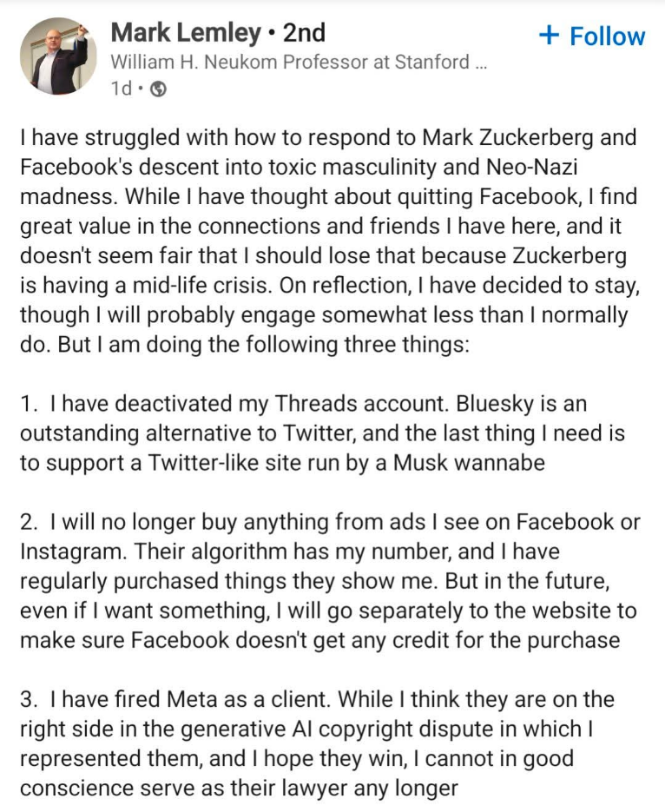Viewport: 665px width, 812px height.
Task: Click the final line conscience serve as their lawyer
Action: pos(239,789)
